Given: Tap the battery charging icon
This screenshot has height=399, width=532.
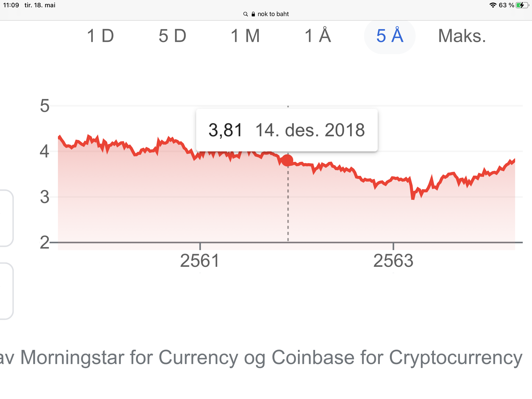Looking at the screenshot, I should coord(522,5).
